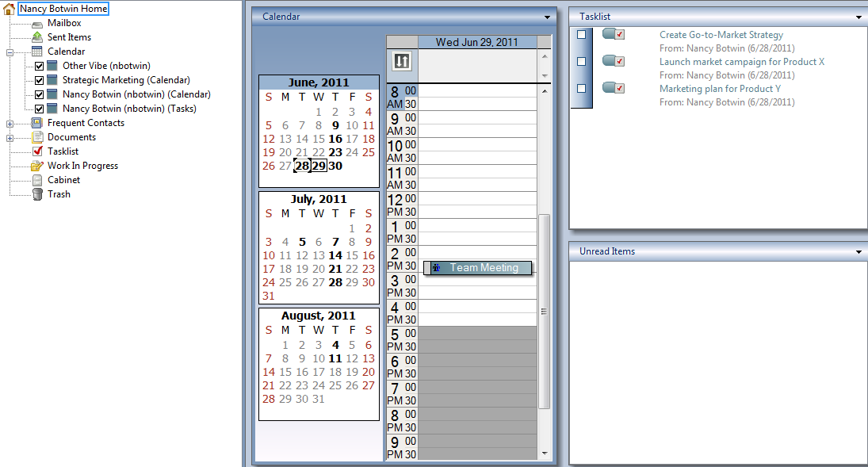Screen dimensions: 868x467
Task: Click task icon for Create Go-to-Market Strategy
Action: 614,34
